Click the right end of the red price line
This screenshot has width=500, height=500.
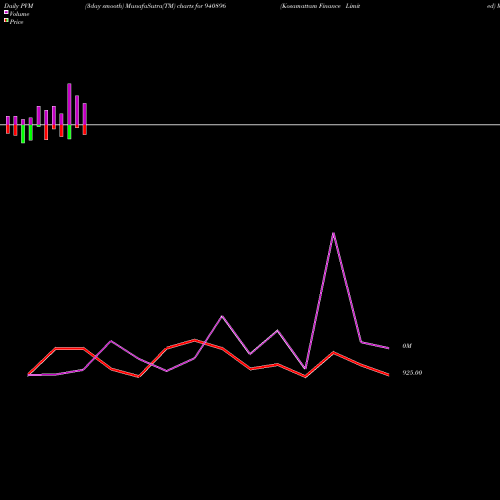click(x=388, y=375)
